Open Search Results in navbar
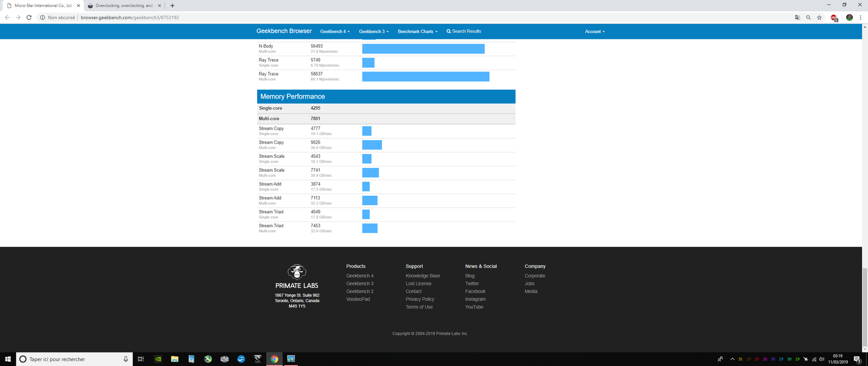868x366 pixels. click(x=464, y=31)
